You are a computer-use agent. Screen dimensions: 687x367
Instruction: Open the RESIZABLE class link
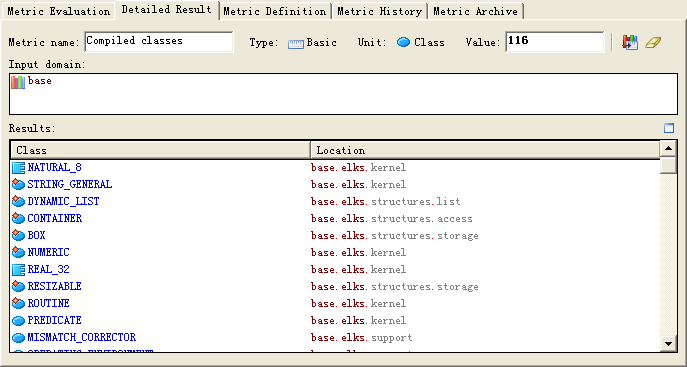pyautogui.click(x=54, y=286)
